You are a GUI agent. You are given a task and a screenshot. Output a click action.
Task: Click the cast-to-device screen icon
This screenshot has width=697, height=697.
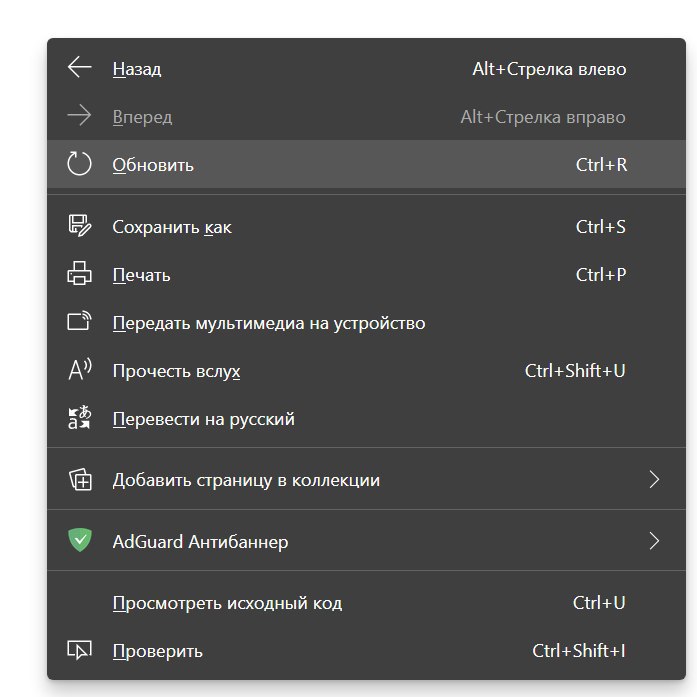(x=80, y=320)
